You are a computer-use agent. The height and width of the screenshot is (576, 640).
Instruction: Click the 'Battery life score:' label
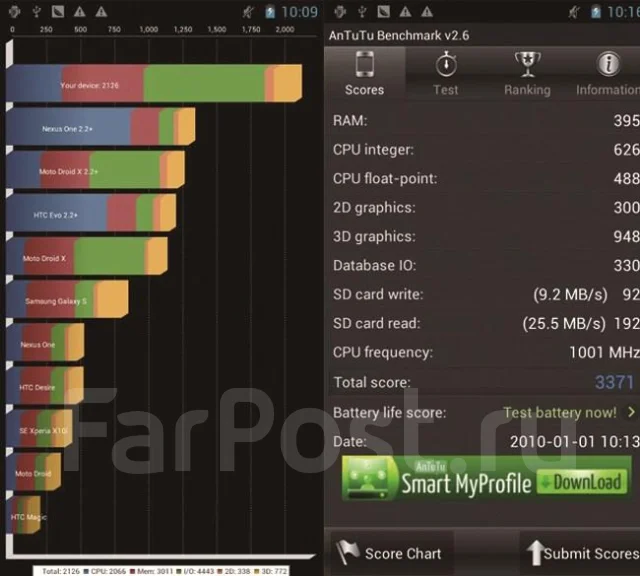click(x=389, y=413)
